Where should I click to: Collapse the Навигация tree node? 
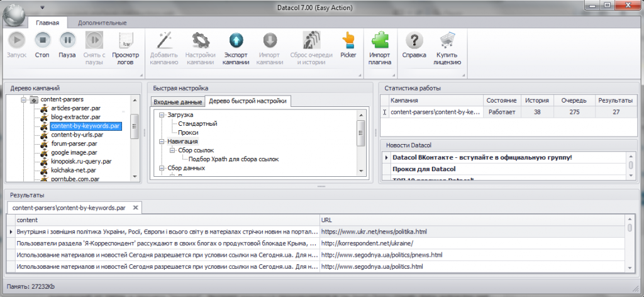click(162, 142)
